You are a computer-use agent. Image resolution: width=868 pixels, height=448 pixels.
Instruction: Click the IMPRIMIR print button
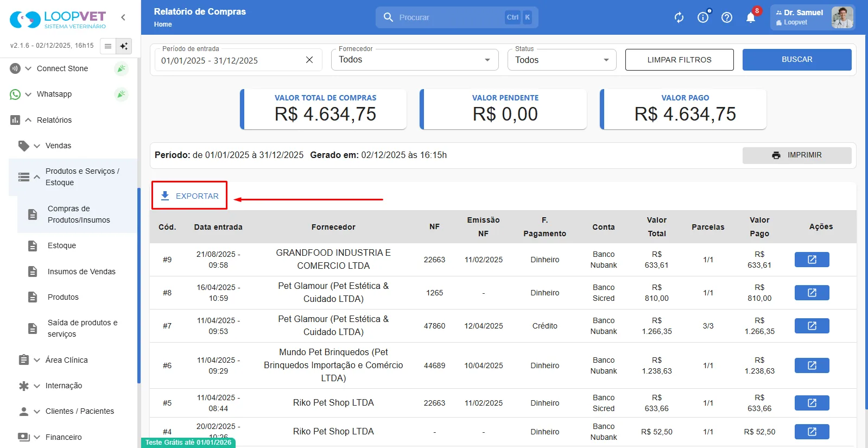click(x=797, y=155)
